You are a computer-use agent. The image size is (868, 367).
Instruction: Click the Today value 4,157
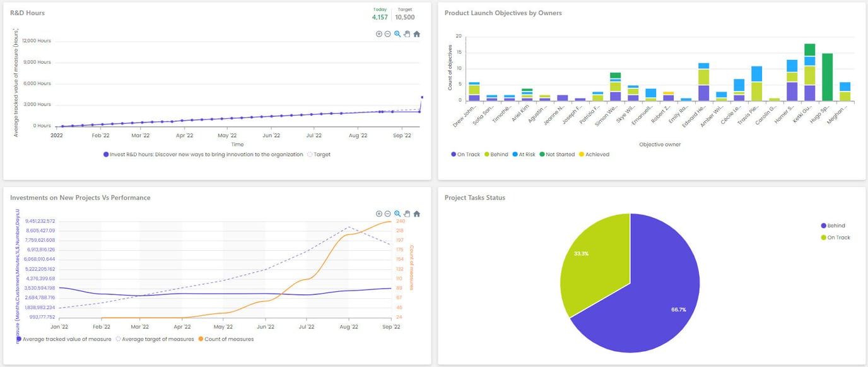point(379,17)
